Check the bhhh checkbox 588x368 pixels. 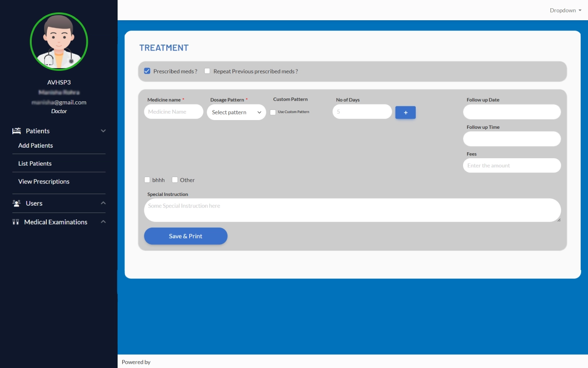click(x=147, y=180)
